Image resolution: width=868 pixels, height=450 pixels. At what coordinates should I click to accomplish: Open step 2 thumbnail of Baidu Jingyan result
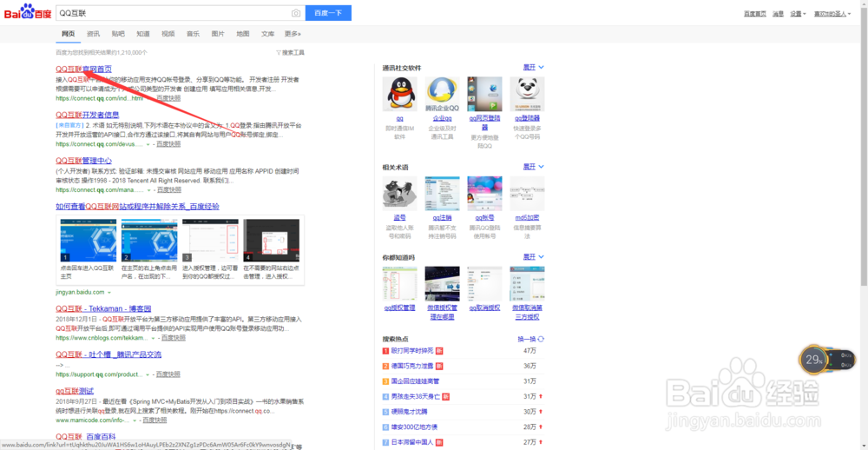[x=149, y=241]
